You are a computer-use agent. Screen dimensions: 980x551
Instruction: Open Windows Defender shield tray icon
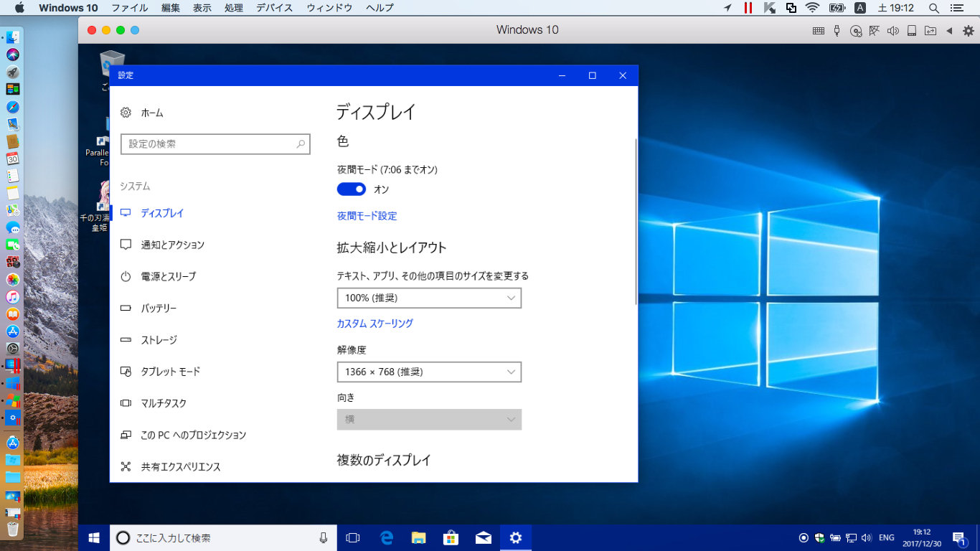(x=820, y=537)
